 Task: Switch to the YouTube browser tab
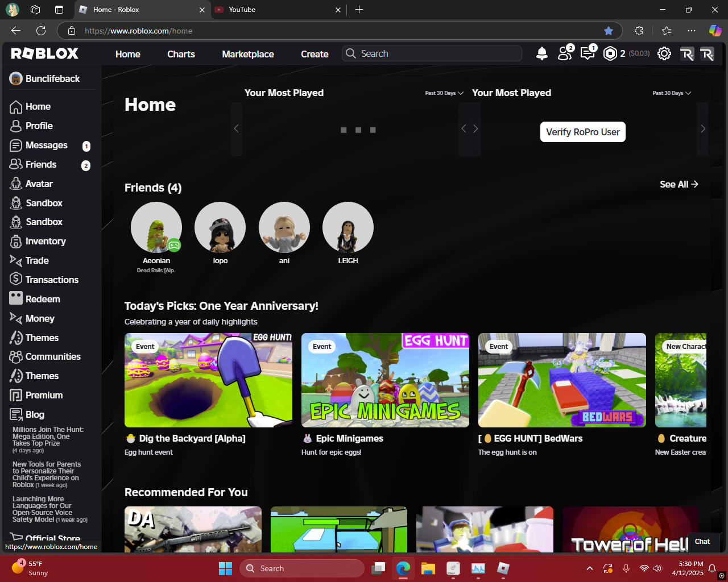pyautogui.click(x=278, y=10)
